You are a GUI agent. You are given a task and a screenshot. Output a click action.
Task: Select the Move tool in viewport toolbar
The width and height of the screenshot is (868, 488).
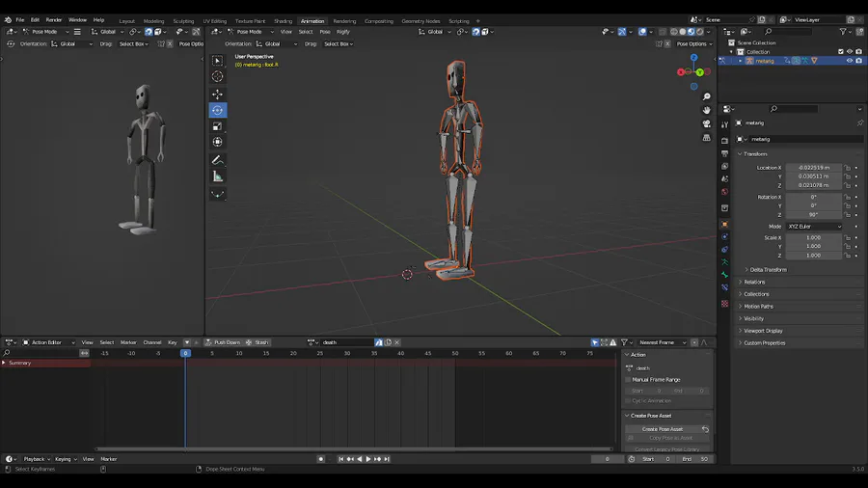[x=217, y=95]
